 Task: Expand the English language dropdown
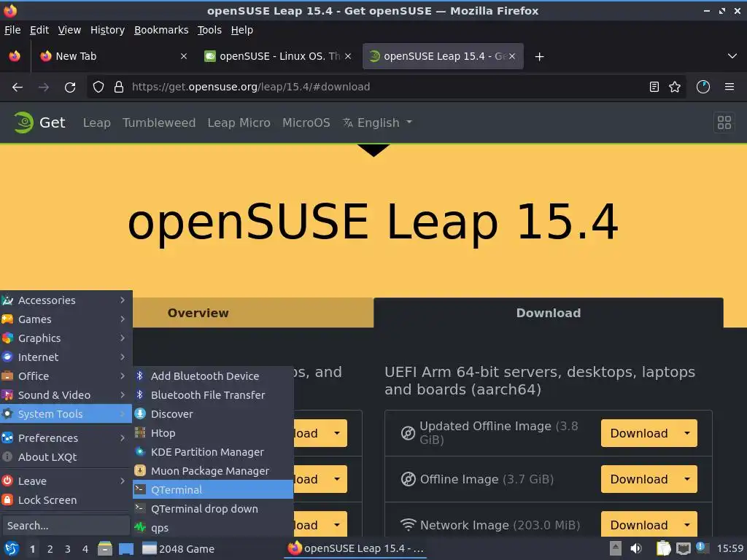click(x=377, y=122)
